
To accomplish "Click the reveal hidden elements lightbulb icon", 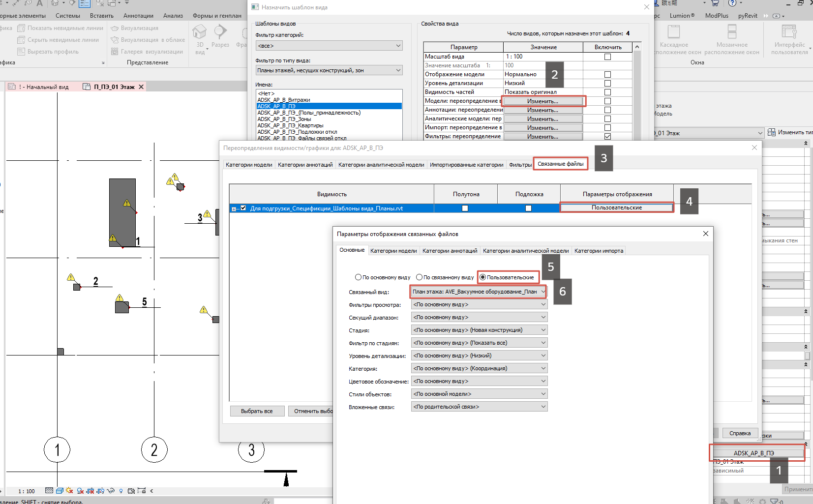I will pos(121,491).
